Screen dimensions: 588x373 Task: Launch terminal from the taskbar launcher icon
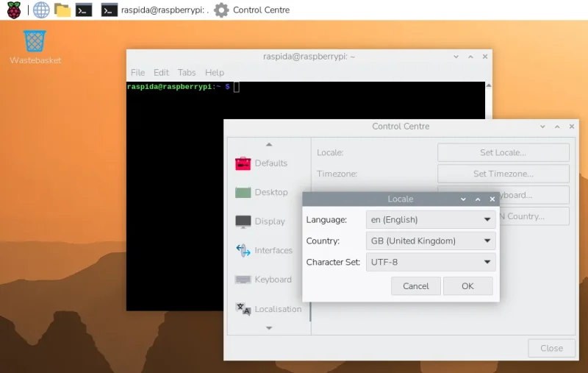coord(84,10)
